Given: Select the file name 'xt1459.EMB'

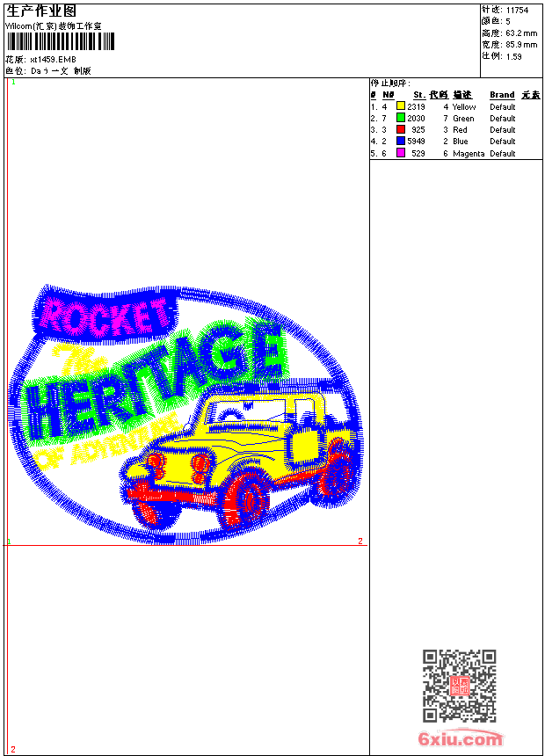Looking at the screenshot, I should pos(53,59).
